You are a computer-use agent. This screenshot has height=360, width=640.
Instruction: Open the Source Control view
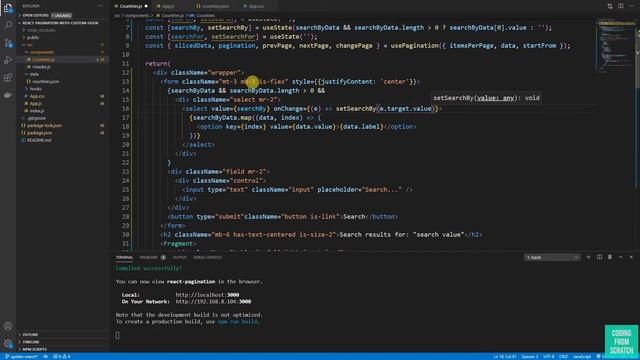(8, 42)
